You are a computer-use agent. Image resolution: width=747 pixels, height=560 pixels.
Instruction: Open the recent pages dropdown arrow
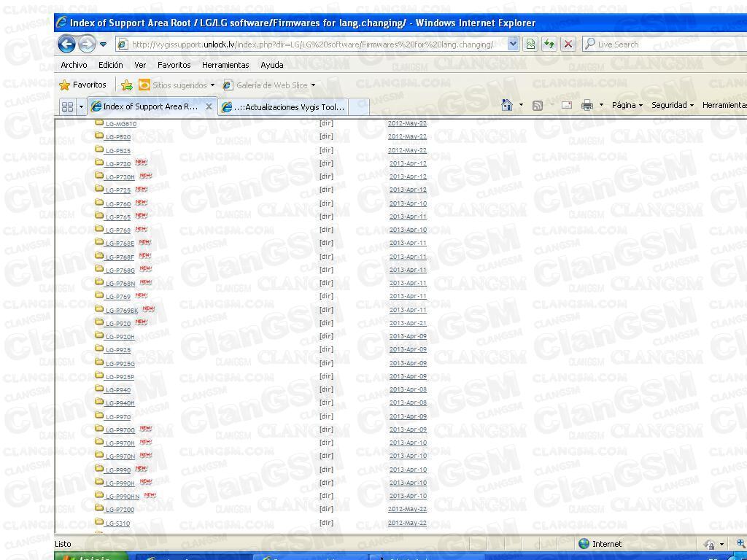pyautogui.click(x=104, y=44)
